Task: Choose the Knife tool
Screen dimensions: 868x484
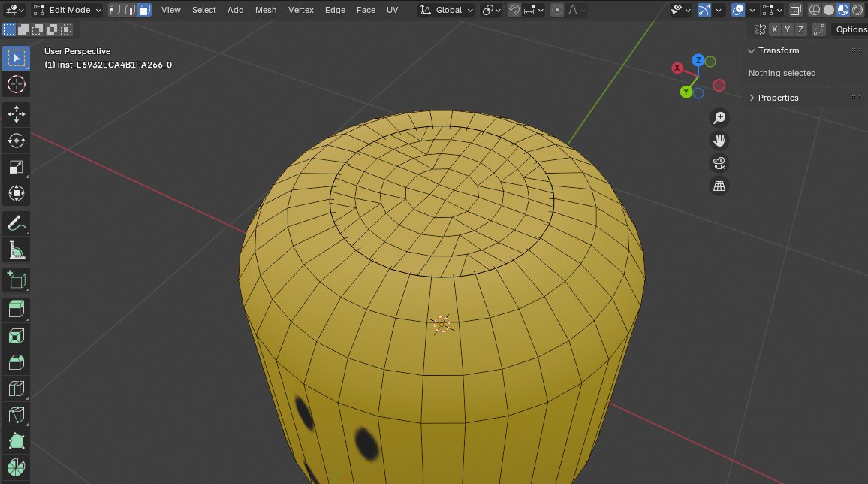Action: (16, 416)
